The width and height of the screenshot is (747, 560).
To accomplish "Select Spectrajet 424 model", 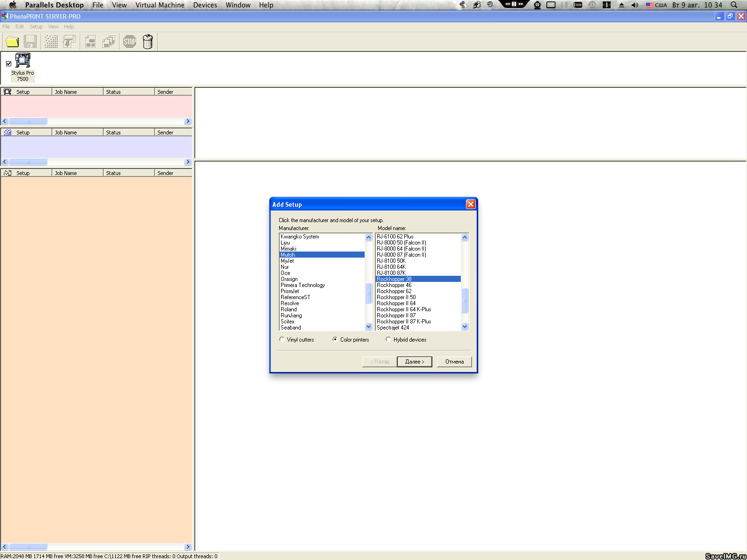I will (418, 328).
